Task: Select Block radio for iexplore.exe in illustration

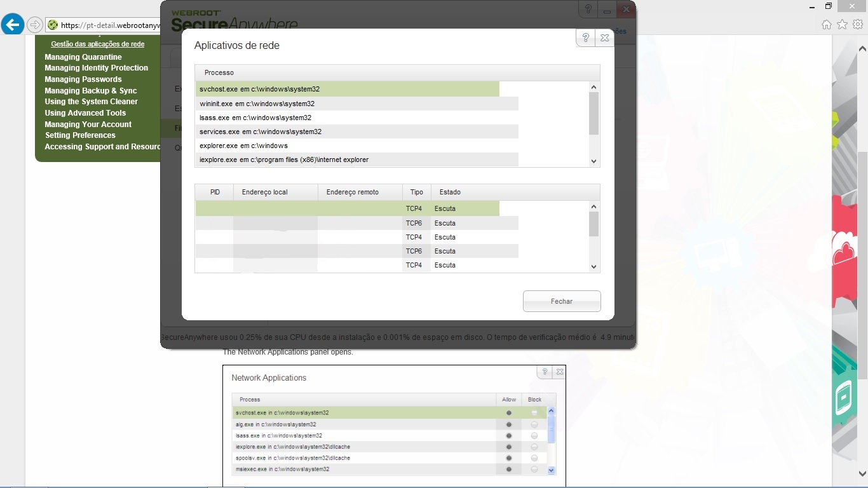Action: 534,447
